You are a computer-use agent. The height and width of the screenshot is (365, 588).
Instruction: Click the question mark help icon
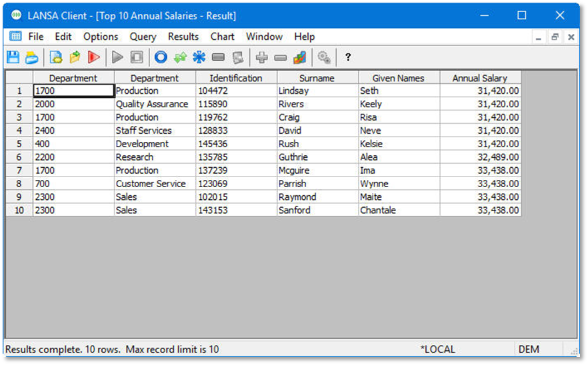(348, 57)
